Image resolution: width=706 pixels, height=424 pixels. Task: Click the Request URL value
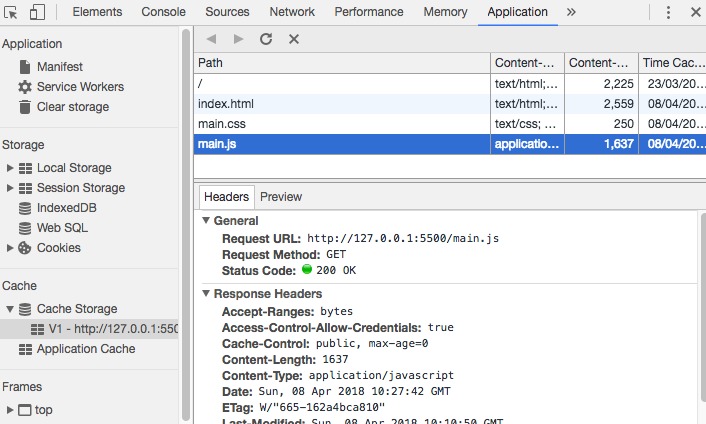tap(403, 238)
